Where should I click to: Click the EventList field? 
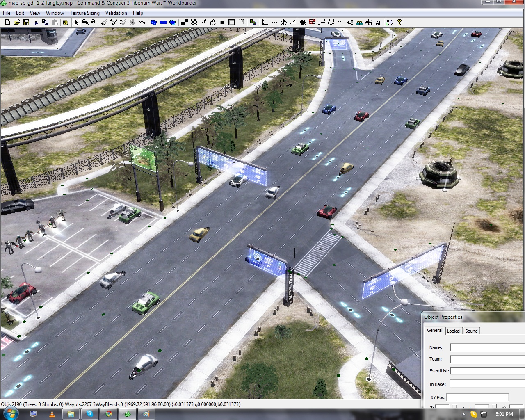click(487, 371)
